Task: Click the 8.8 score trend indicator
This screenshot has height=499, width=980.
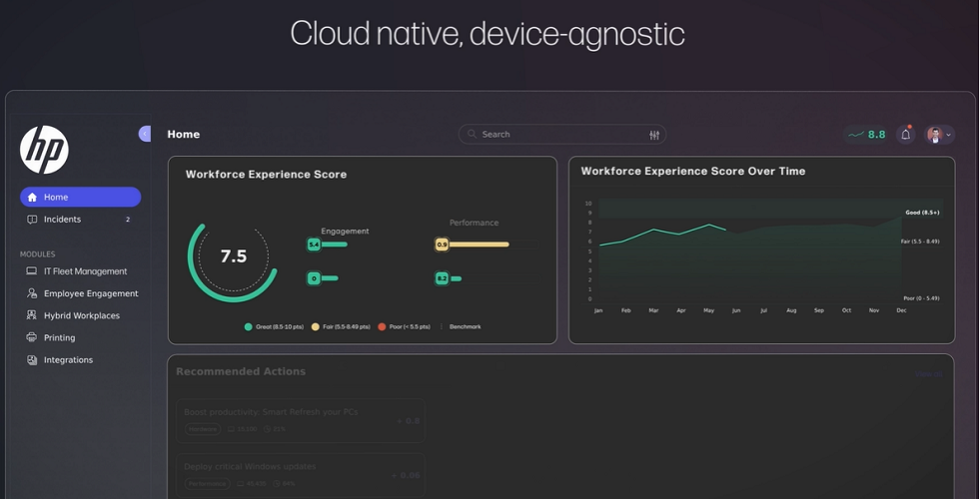Action: click(x=866, y=135)
